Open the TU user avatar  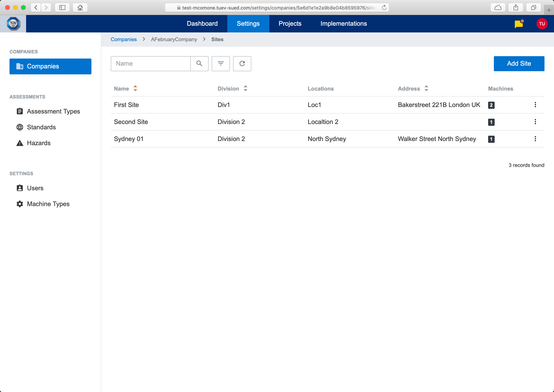542,24
